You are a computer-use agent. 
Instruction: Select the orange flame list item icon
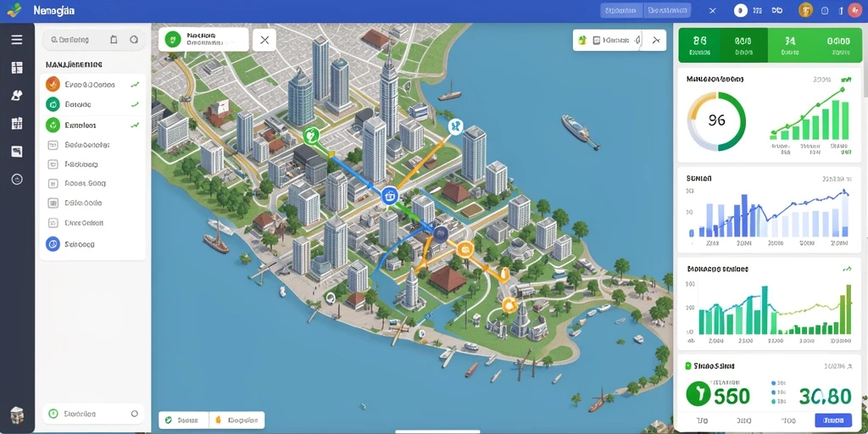click(53, 84)
